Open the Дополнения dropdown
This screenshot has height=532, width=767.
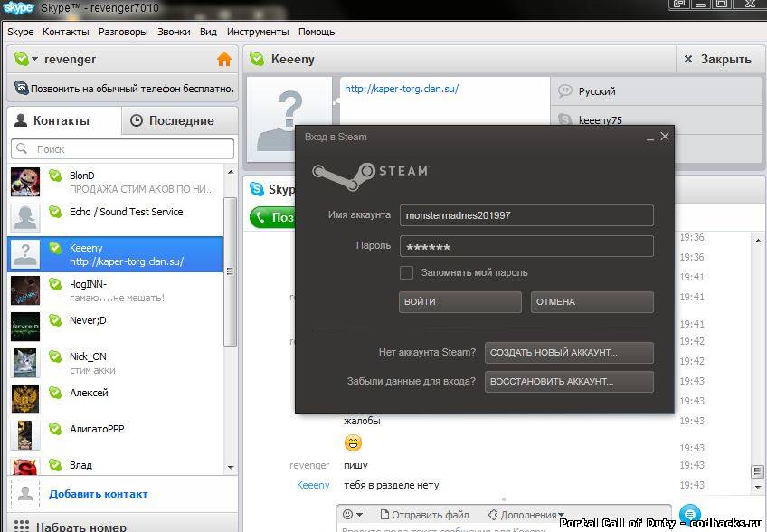pyautogui.click(x=526, y=515)
